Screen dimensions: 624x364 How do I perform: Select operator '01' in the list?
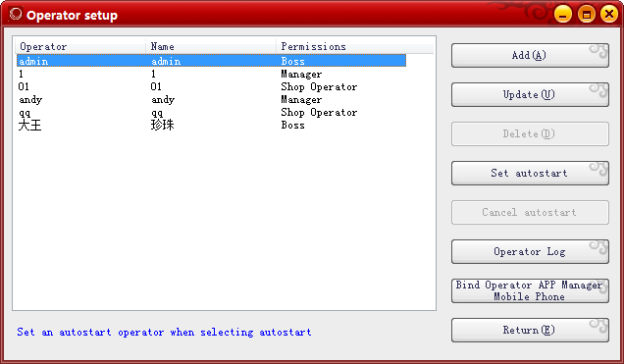(211, 86)
